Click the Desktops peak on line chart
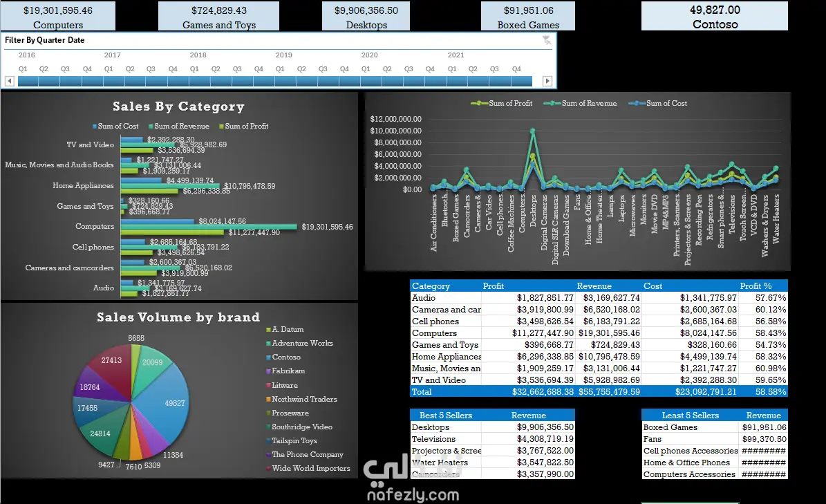Viewport: 826px width, 504px height. 533,131
